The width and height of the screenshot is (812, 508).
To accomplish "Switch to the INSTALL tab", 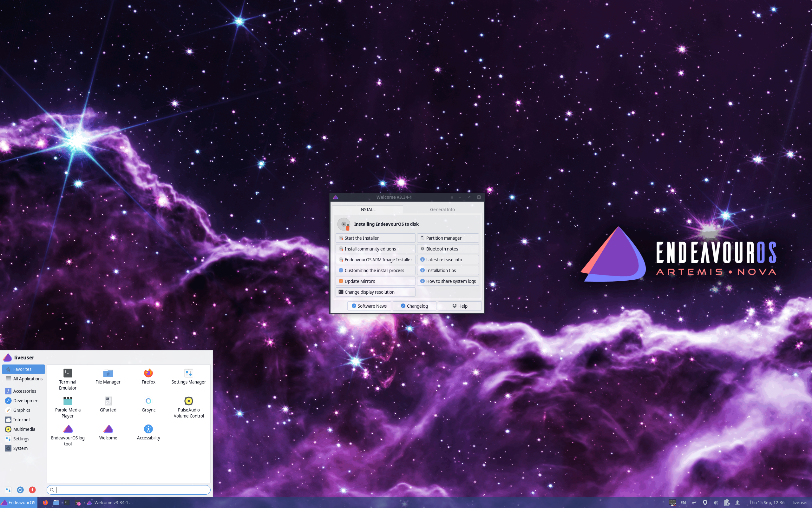I will click(367, 209).
